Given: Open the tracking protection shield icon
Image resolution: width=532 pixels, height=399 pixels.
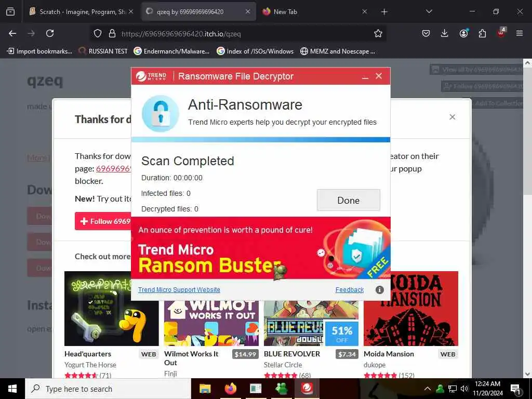Looking at the screenshot, I should (98, 34).
